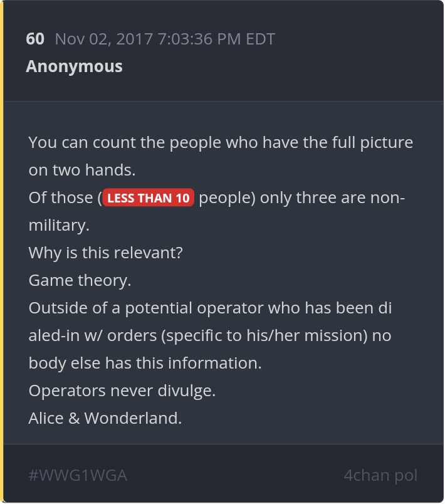Click the text 'on two hands.'
Image resolution: width=445 pixels, height=504 pixels.
(x=82, y=170)
